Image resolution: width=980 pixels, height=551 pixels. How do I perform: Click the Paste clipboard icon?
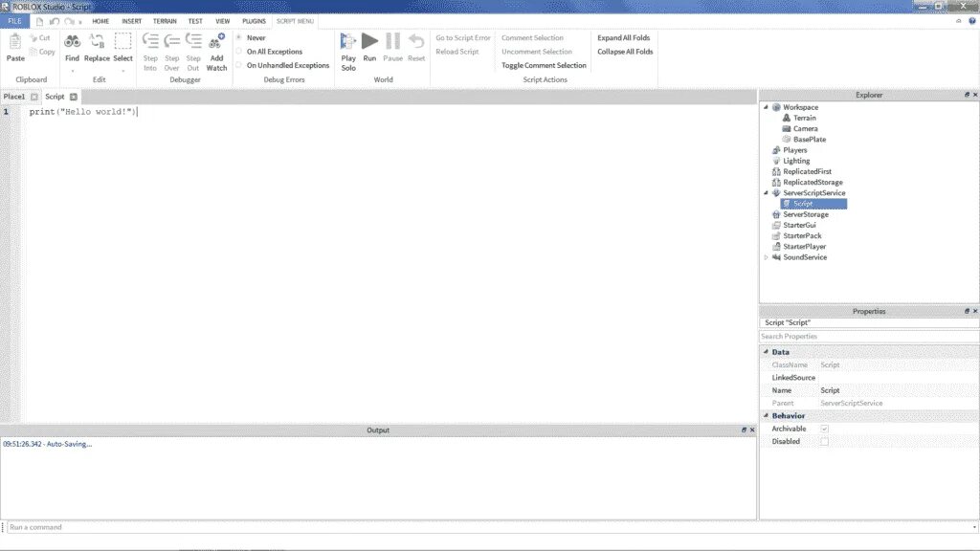pyautogui.click(x=15, y=42)
